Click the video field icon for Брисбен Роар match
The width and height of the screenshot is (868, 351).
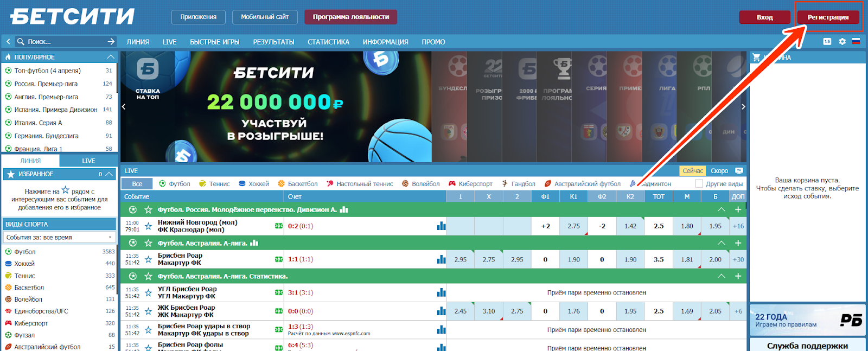(x=279, y=259)
